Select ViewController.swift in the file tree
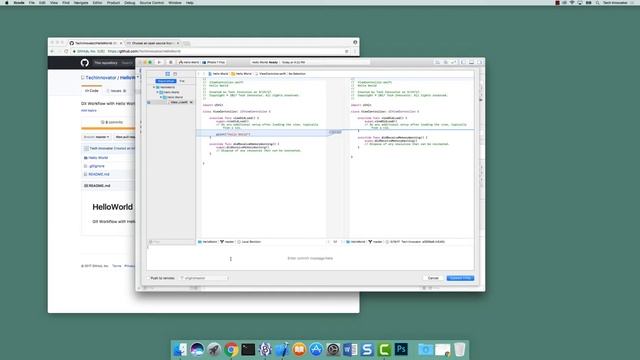Image resolution: width=640 pixels, height=360 pixels. coord(179,102)
